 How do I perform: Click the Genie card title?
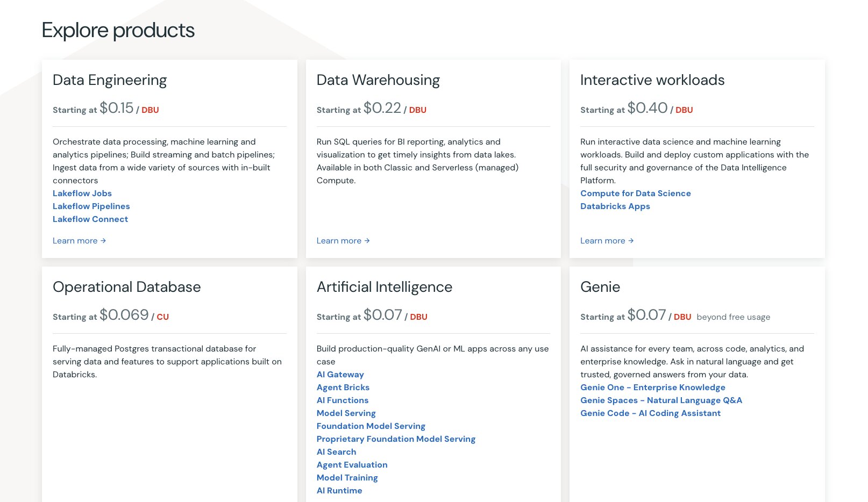pyautogui.click(x=600, y=287)
